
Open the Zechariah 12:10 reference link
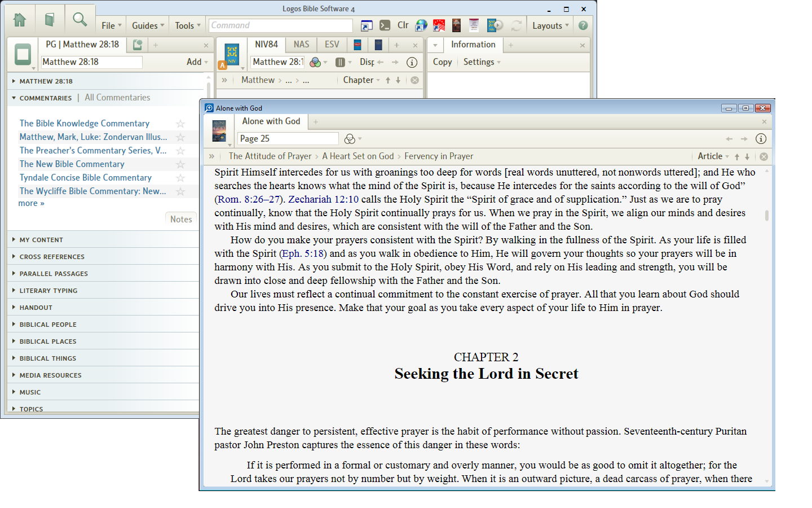323,199
